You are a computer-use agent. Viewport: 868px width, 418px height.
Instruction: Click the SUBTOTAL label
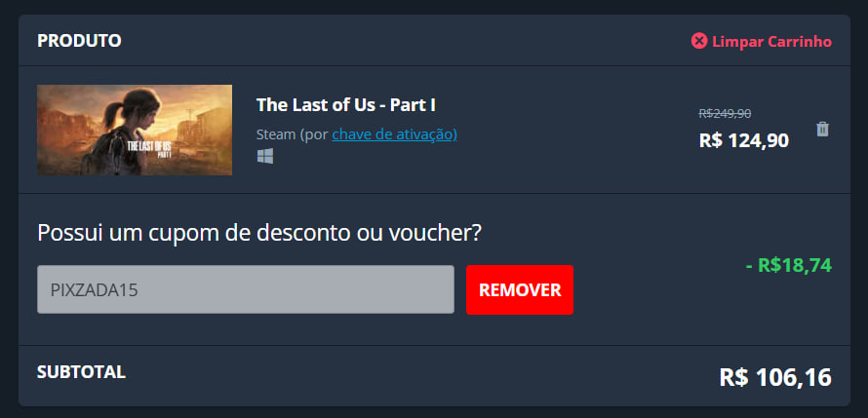(x=81, y=372)
